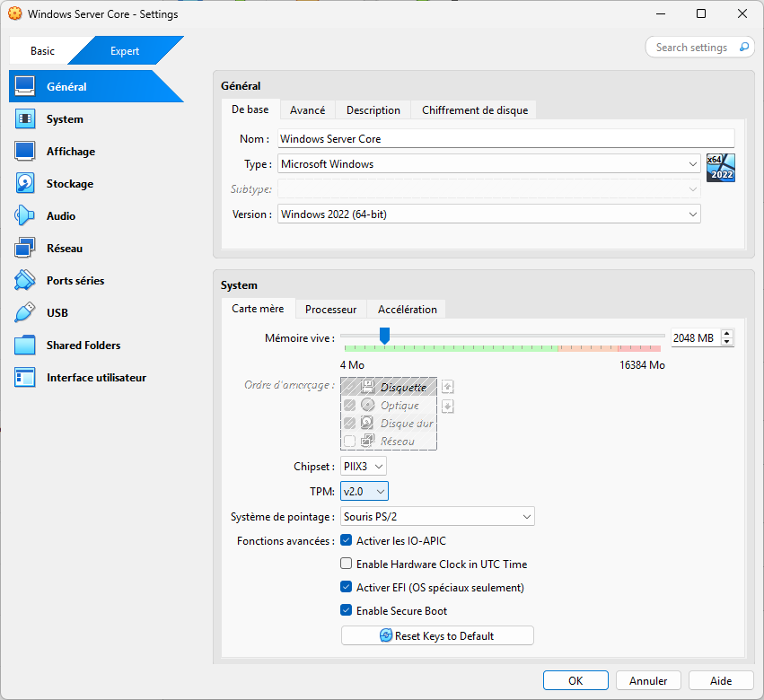
Task: Select the Stockage sidebar label
Action: click(x=70, y=184)
